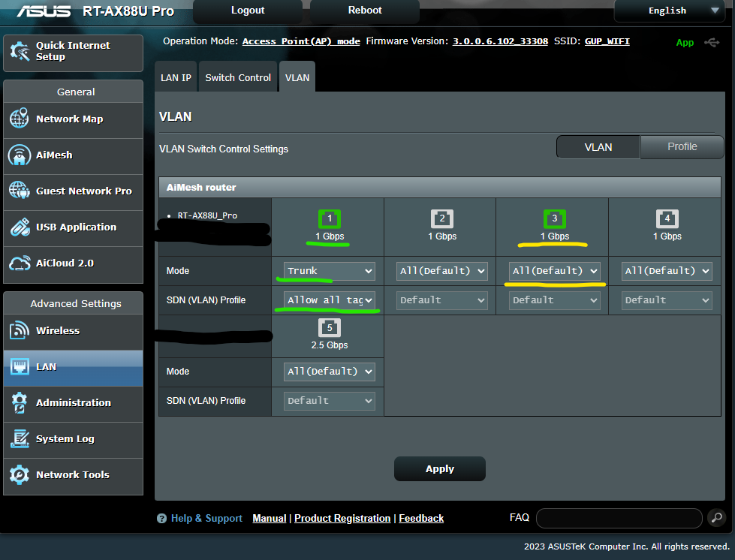This screenshot has width=735, height=560.
Task: Click the Reboot button
Action: 365,11
